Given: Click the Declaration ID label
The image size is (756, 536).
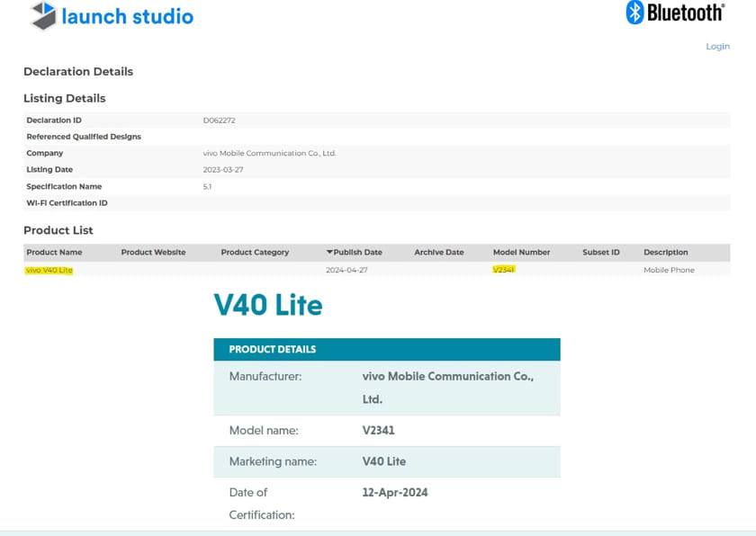Looking at the screenshot, I should pos(54,121).
